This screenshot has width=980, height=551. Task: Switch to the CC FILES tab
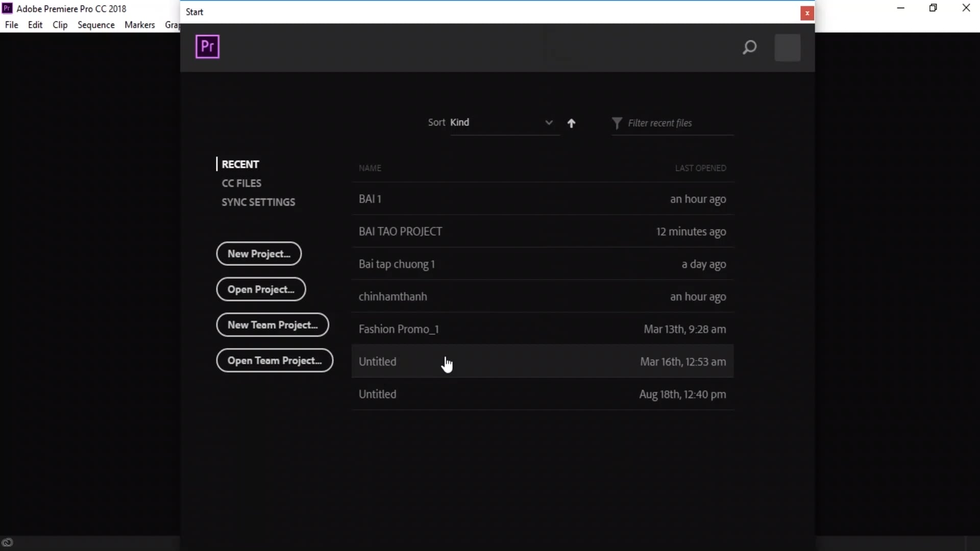click(241, 183)
